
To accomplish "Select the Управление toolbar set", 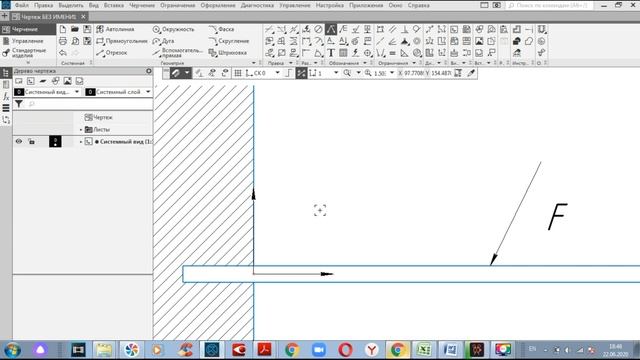I will [23, 41].
